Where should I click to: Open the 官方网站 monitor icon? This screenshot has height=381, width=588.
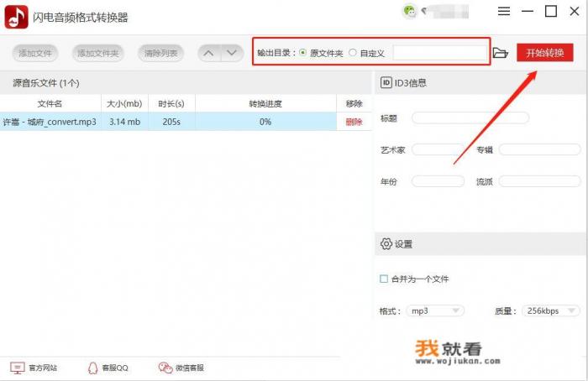tap(18, 368)
